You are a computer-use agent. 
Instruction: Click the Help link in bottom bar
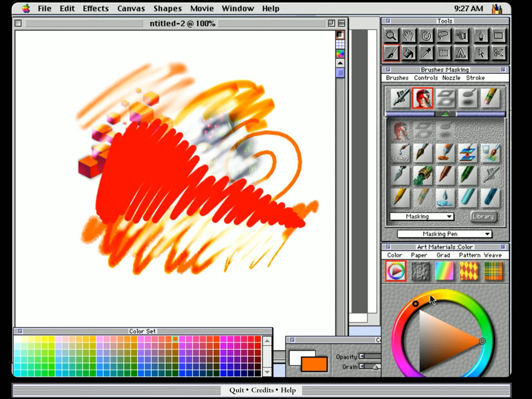[x=288, y=390]
